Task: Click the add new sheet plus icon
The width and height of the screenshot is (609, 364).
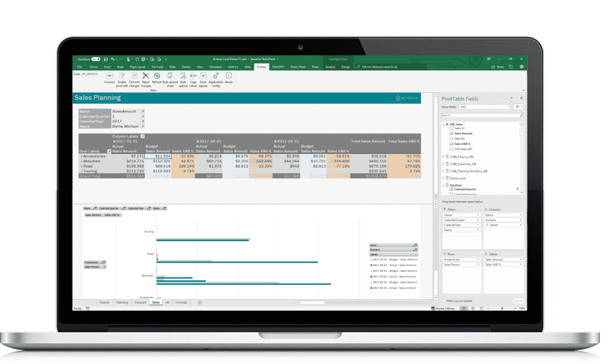Action: click(x=200, y=302)
